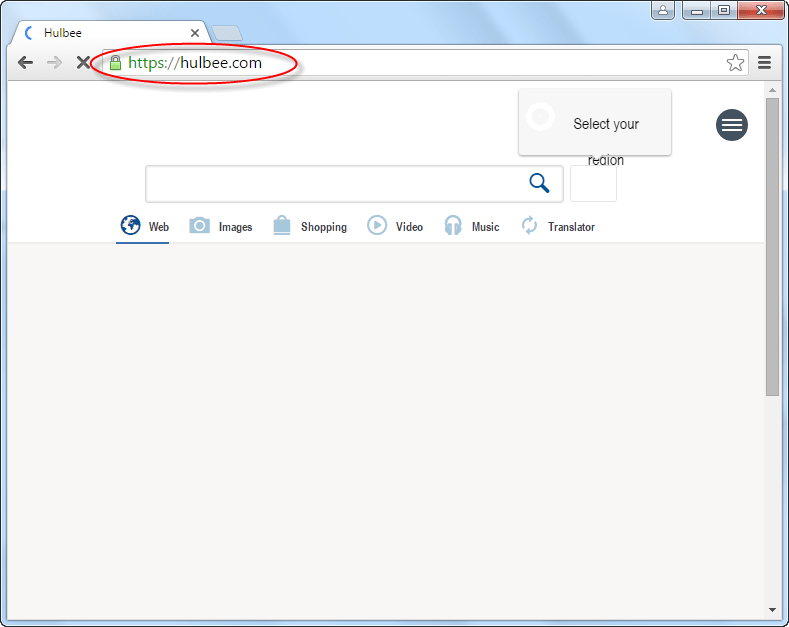Open the Chrome user profile button
789x627 pixels.
pyautogui.click(x=663, y=10)
